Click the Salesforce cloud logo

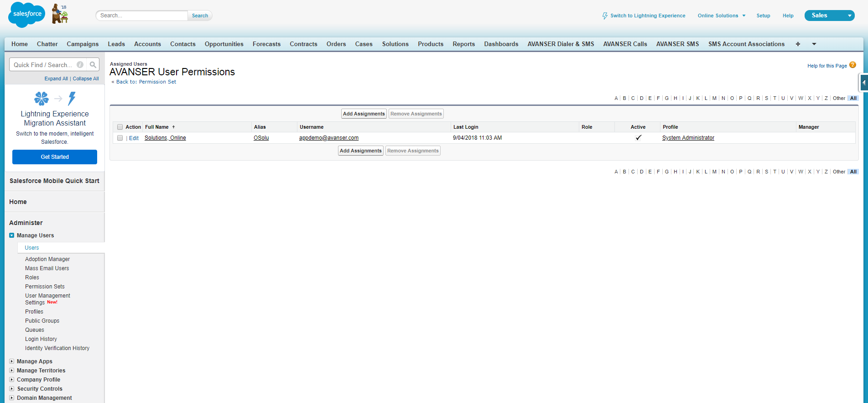point(27,15)
